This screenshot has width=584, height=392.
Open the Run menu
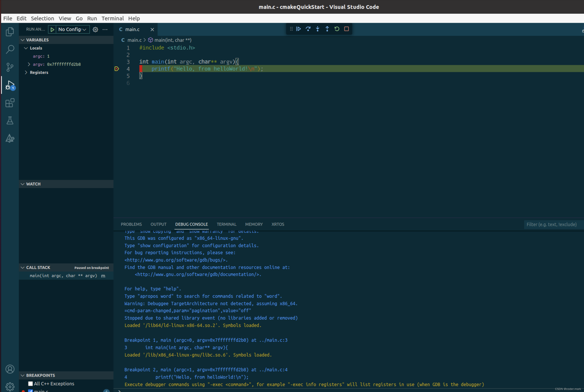tap(92, 18)
